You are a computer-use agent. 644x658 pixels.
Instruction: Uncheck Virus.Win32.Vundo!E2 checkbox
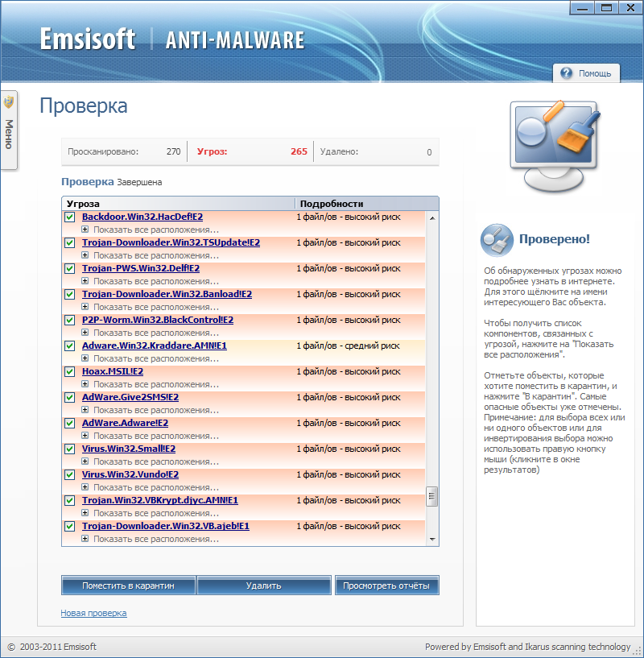(x=70, y=474)
